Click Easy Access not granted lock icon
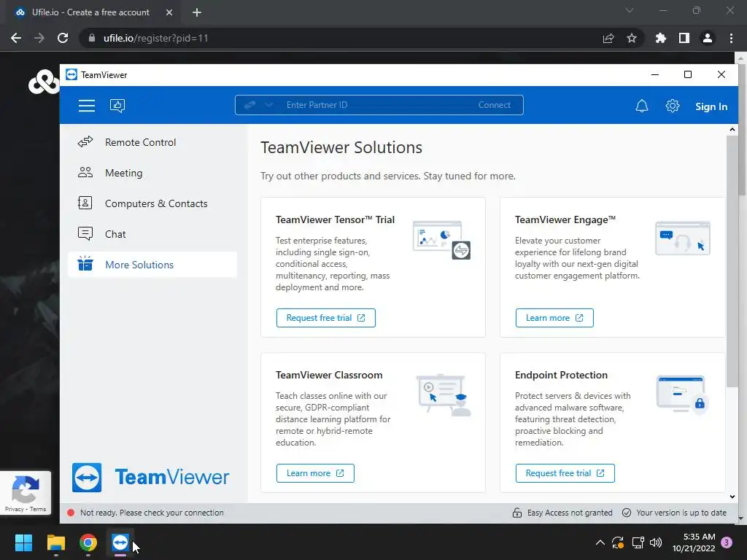This screenshot has width=747, height=560. click(x=517, y=513)
